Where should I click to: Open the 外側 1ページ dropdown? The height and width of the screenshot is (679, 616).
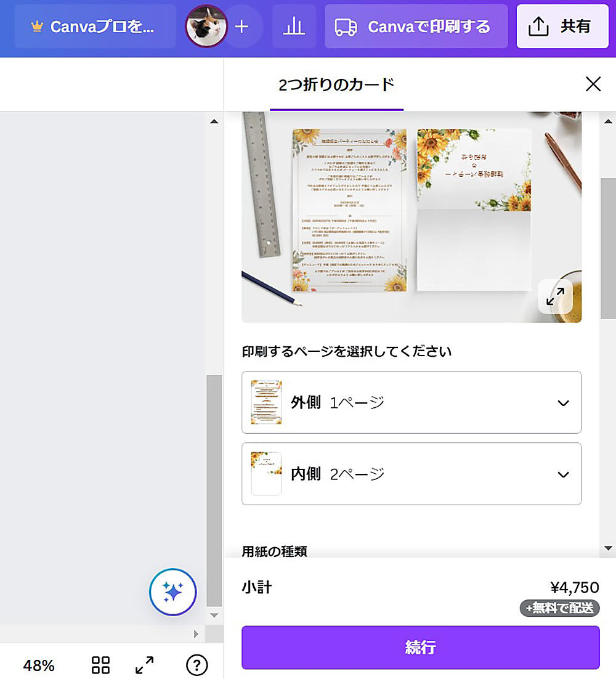click(x=411, y=402)
